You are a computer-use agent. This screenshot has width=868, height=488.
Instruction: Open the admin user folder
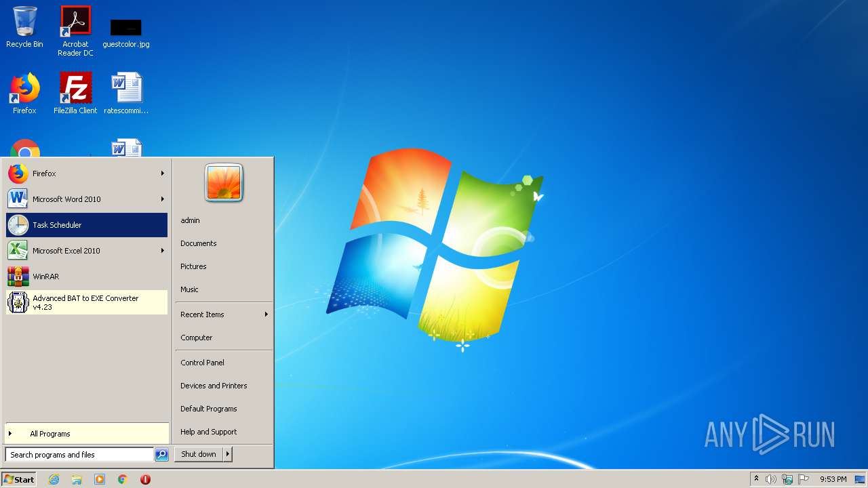(x=190, y=220)
